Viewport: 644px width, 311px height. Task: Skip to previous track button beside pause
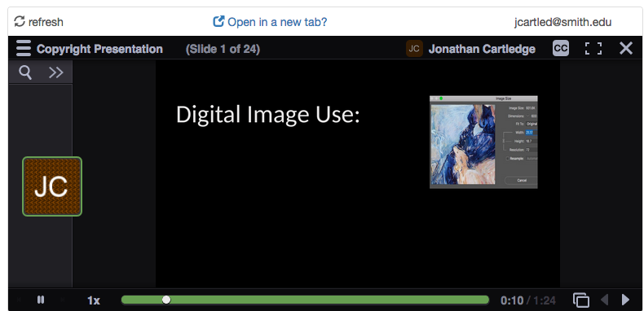(20, 300)
